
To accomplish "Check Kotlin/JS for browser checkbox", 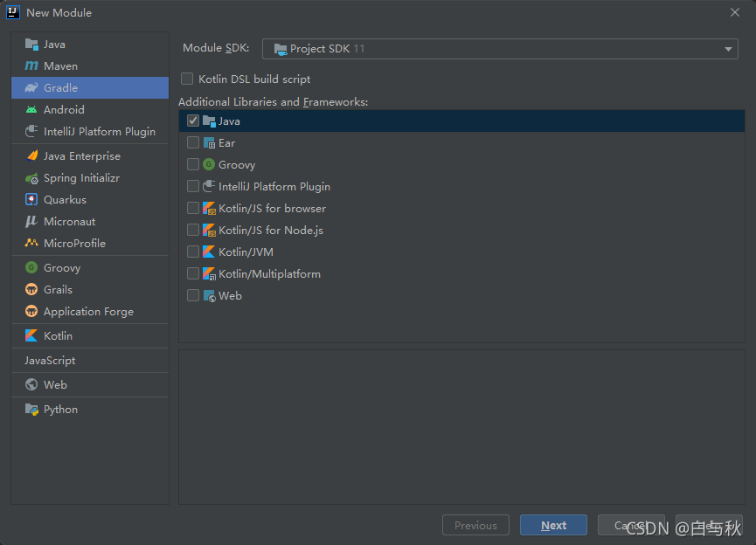I will coord(193,208).
